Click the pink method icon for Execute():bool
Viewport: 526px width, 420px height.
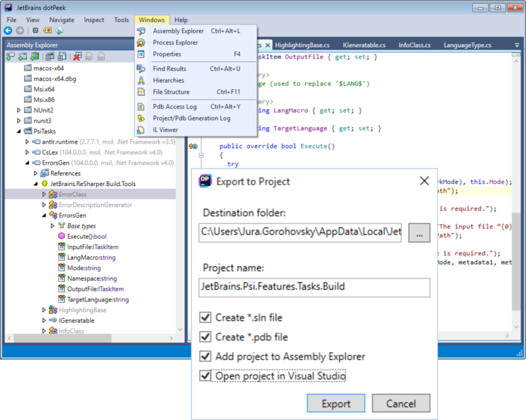click(62, 236)
